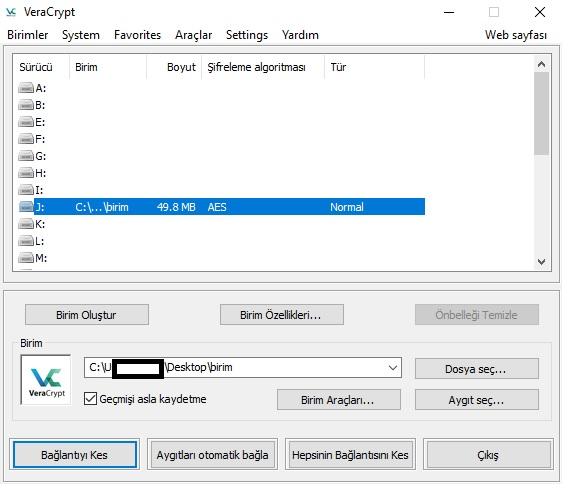Select the E: drive slot icon

(26, 122)
